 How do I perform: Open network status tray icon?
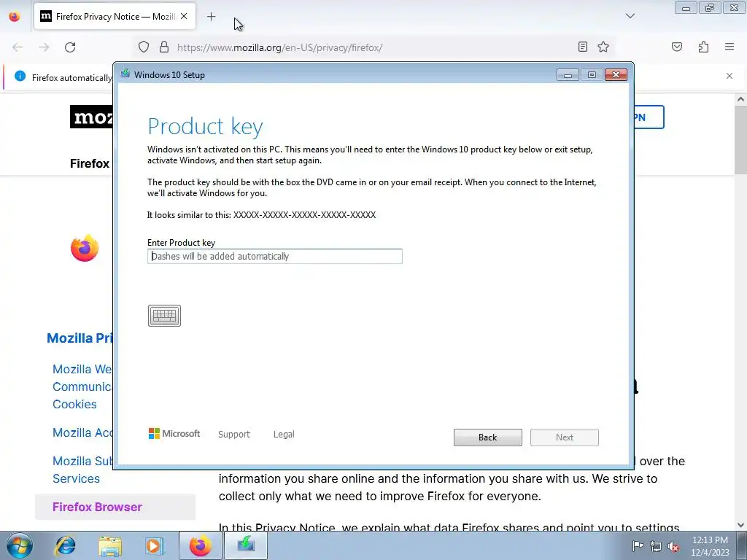point(656,546)
